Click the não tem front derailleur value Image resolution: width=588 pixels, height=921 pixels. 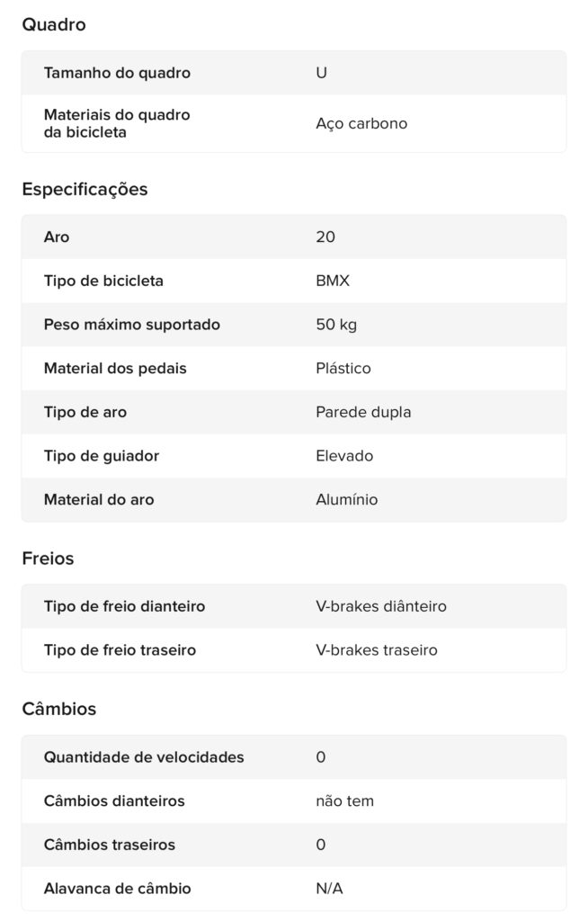click(345, 801)
